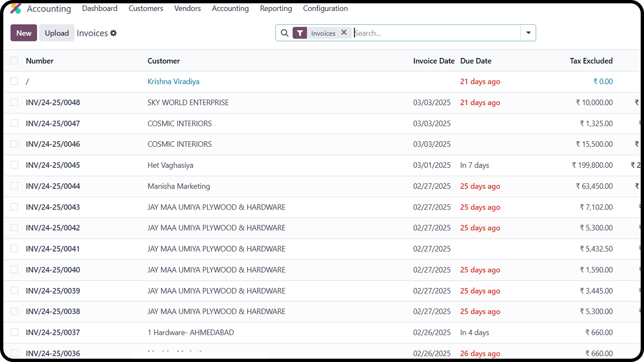Select checkbox for INV/24-25/0046
The height and width of the screenshot is (362, 644).
tap(14, 144)
